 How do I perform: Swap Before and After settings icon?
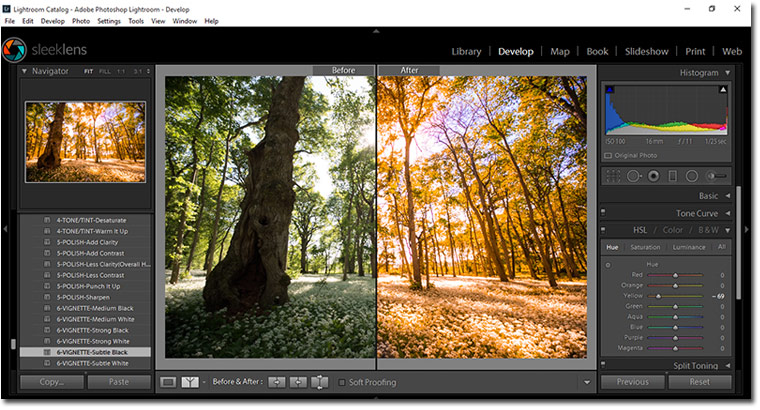319,382
